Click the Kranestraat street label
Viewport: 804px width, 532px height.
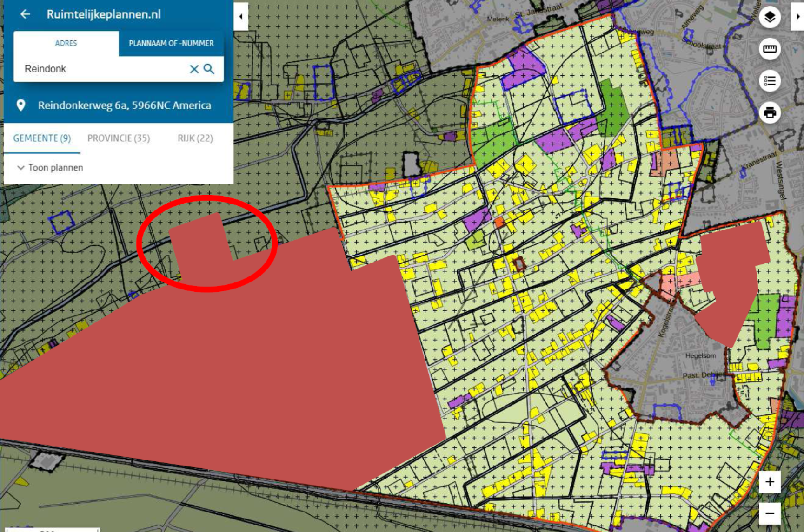pyautogui.click(x=759, y=160)
